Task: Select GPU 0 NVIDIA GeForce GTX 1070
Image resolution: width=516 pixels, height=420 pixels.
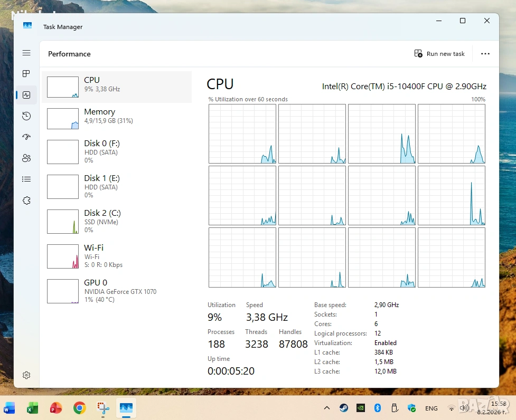Action: (x=116, y=291)
